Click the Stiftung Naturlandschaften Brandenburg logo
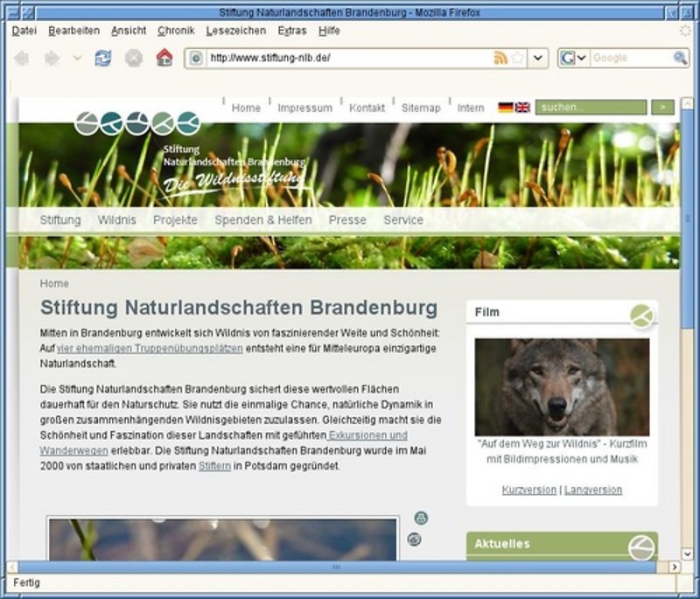The width and height of the screenshot is (700, 599). 192,154
